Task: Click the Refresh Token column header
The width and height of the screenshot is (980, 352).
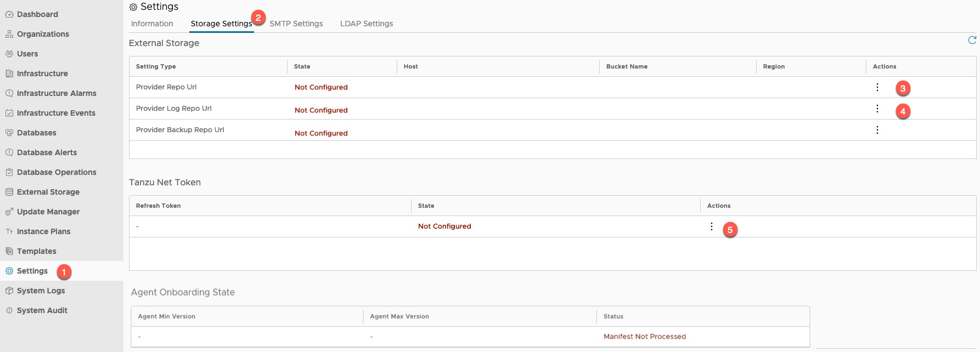Action: (158, 206)
